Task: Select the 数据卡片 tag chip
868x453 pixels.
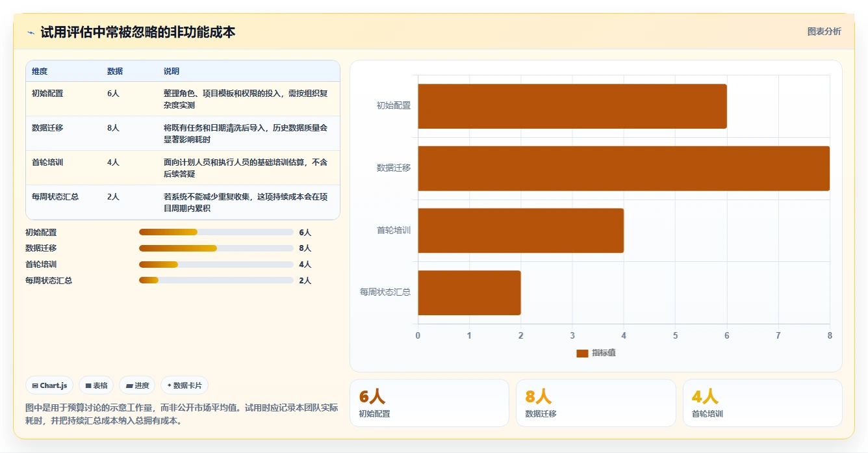Action: tap(185, 385)
